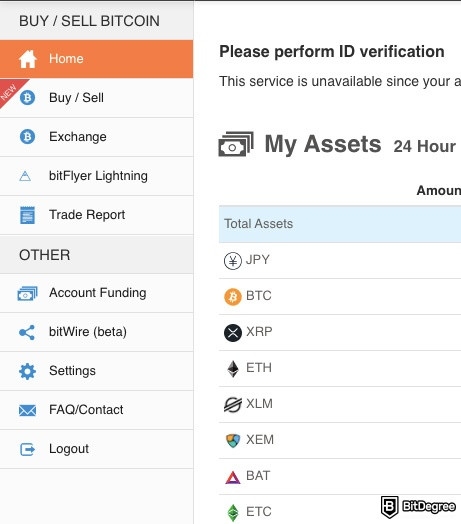Click the XLM Stellar icon
Screen dimensions: 461x524
[233, 405]
